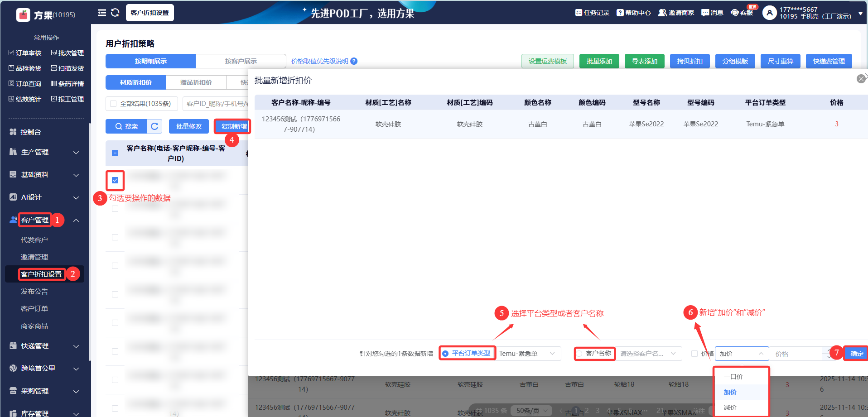
Task: Click the 邀请商家 invite icon
Action: pos(662,13)
